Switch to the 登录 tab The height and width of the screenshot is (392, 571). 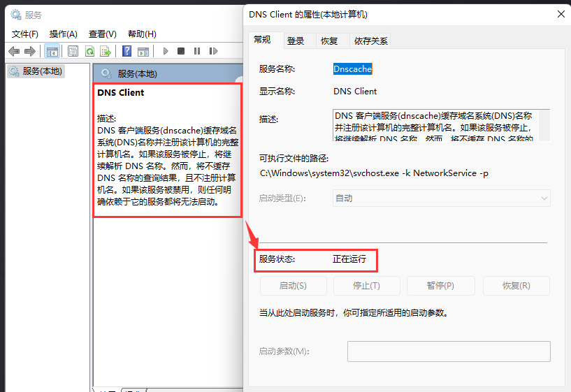click(296, 41)
